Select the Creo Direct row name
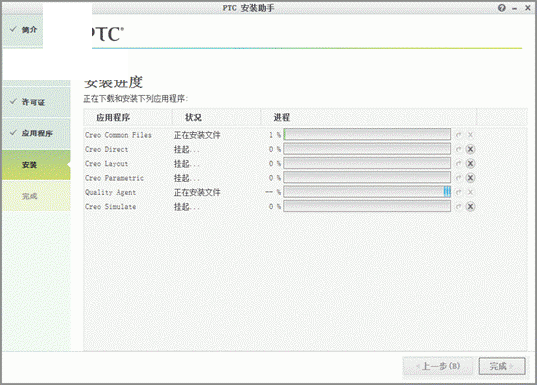537x385 pixels. (x=107, y=149)
